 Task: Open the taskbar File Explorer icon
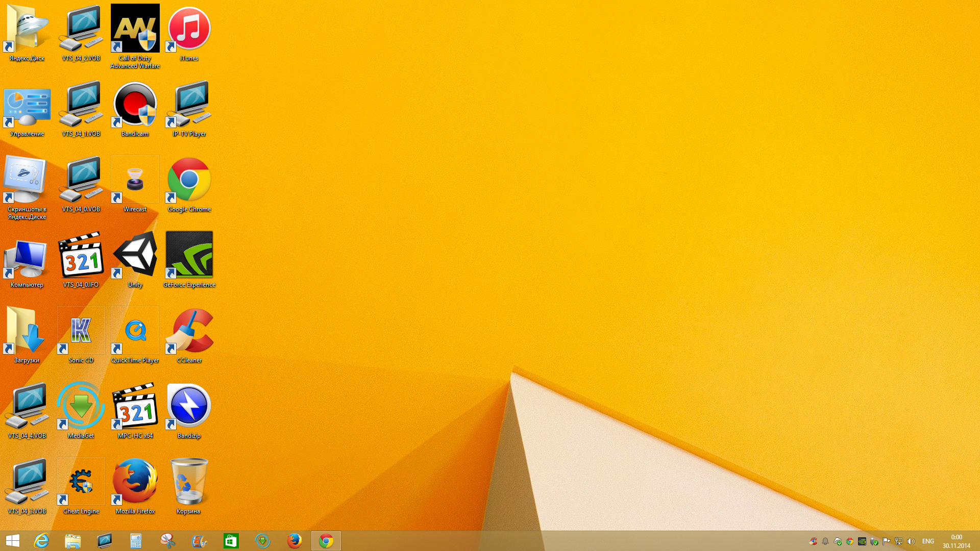click(73, 540)
